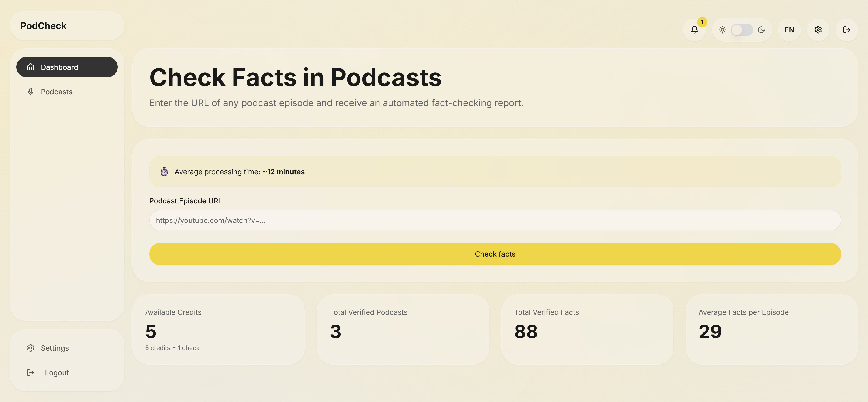Click the Dashboard home icon
This screenshot has width=868, height=402.
click(x=31, y=67)
